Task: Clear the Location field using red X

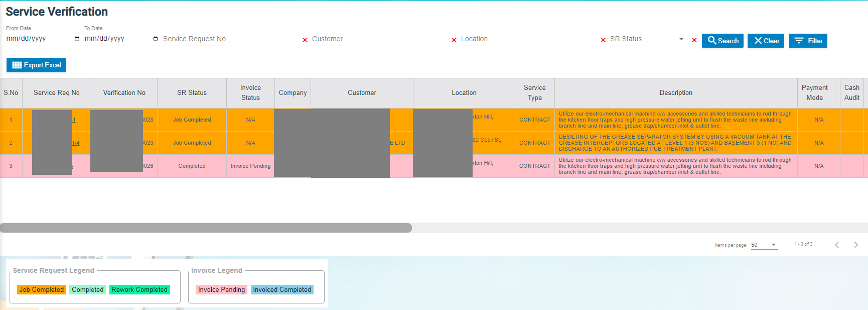Action: point(603,40)
